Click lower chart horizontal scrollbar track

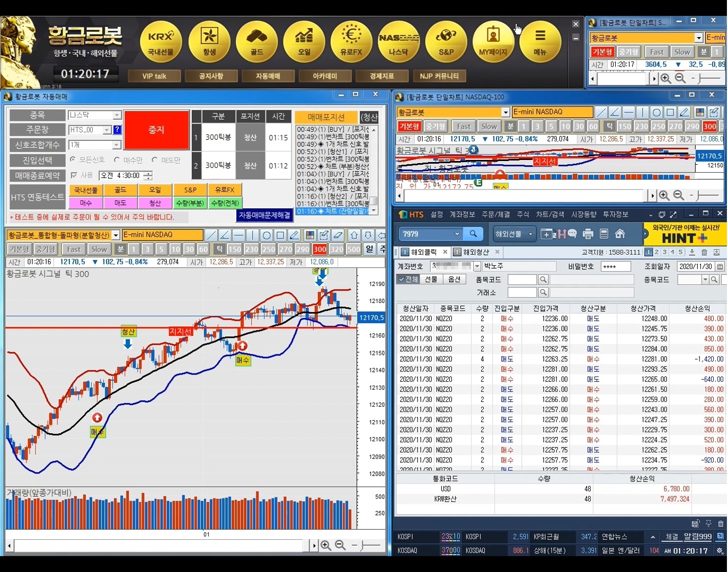[x=161, y=546]
